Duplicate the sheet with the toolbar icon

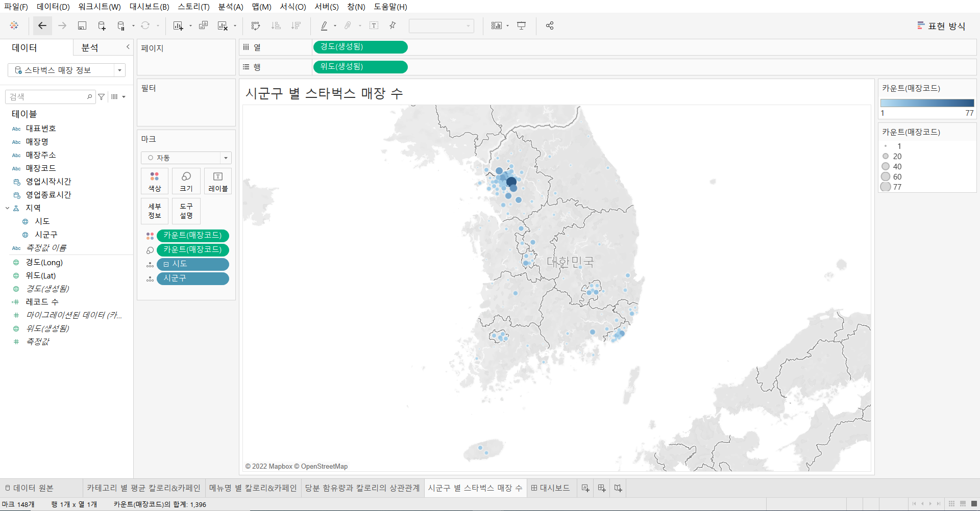tap(203, 25)
